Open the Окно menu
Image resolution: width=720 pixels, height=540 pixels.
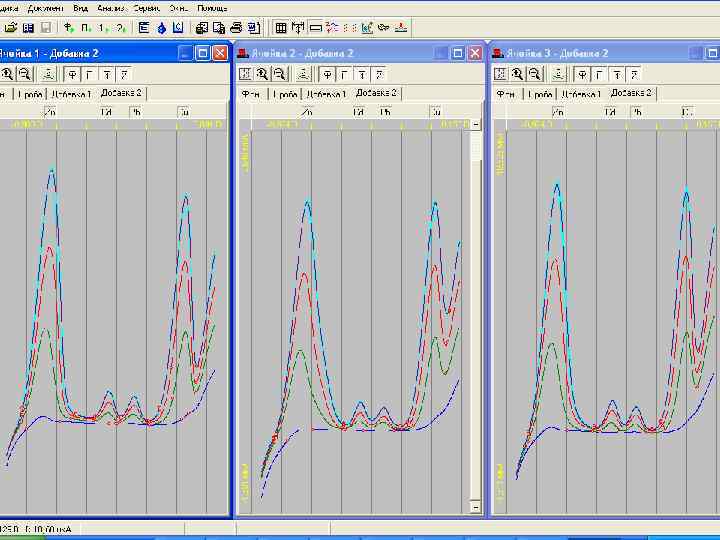[x=179, y=8]
